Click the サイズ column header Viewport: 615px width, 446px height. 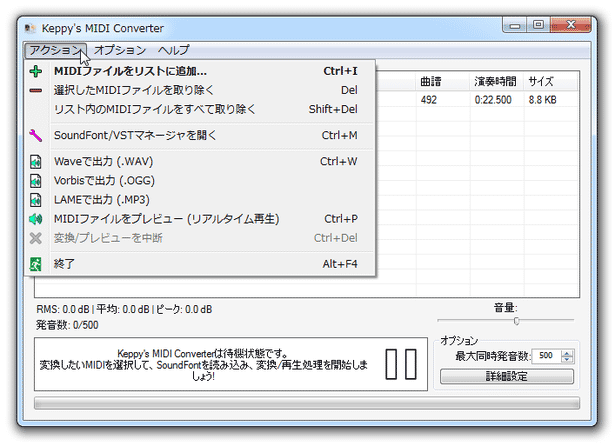click(x=550, y=82)
